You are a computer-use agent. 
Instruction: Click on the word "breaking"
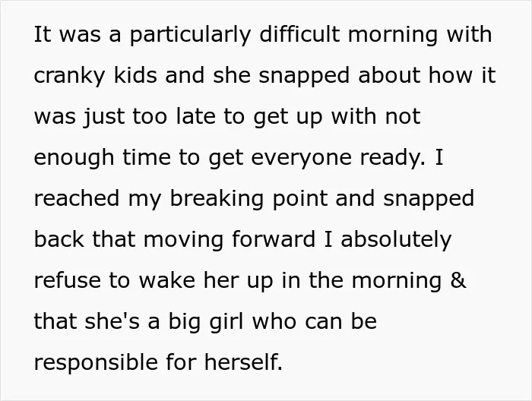point(217,199)
